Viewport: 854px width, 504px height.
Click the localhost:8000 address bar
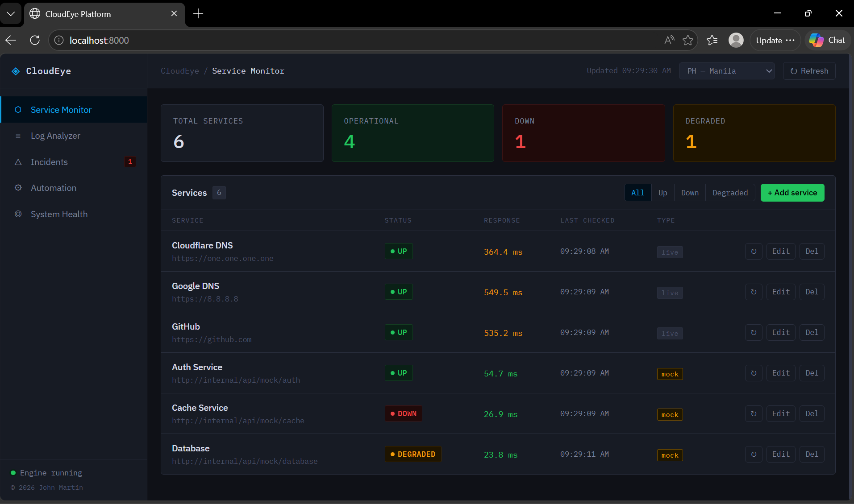pyautogui.click(x=312, y=40)
